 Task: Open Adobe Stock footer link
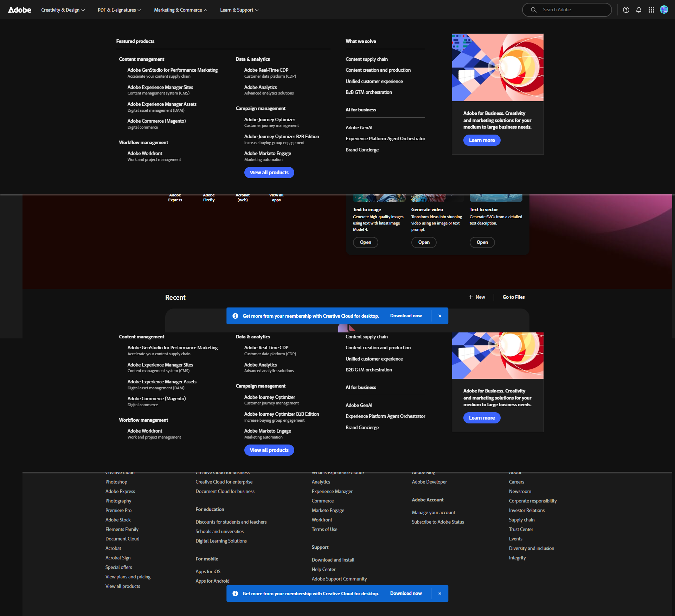[x=118, y=520]
